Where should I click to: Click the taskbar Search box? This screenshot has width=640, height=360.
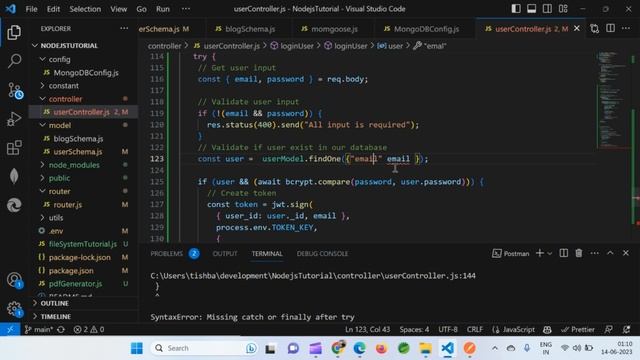pos(204,348)
